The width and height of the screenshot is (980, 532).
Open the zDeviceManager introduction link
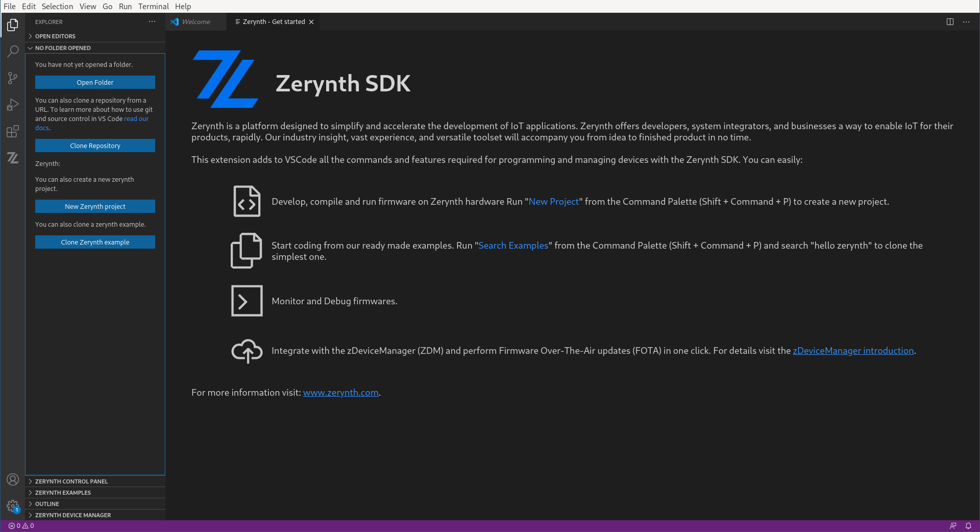(853, 351)
